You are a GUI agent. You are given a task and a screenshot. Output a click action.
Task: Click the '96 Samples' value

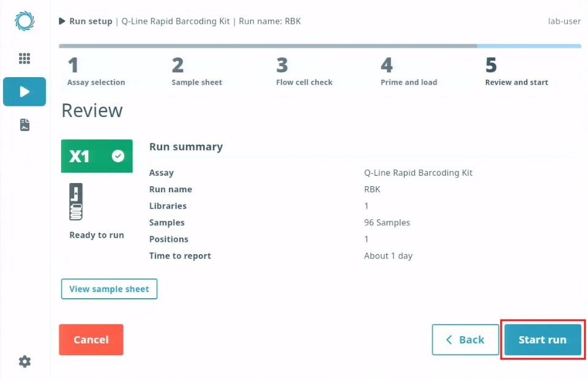pos(387,222)
